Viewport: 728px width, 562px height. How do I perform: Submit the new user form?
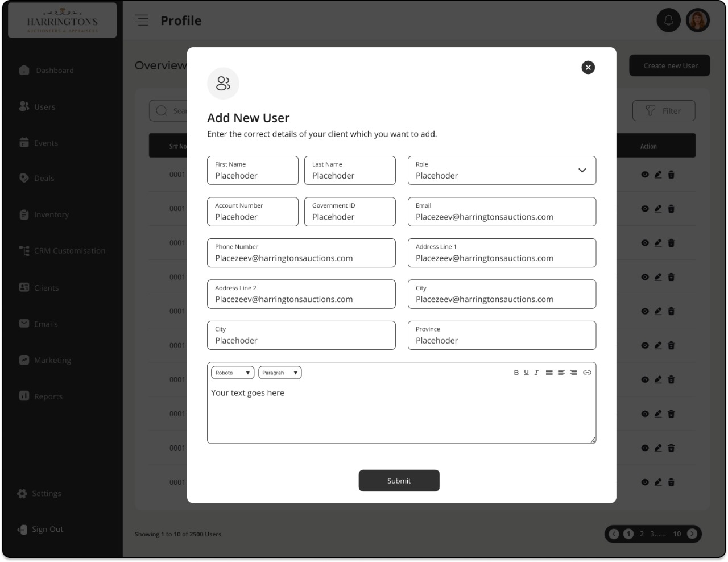tap(399, 481)
